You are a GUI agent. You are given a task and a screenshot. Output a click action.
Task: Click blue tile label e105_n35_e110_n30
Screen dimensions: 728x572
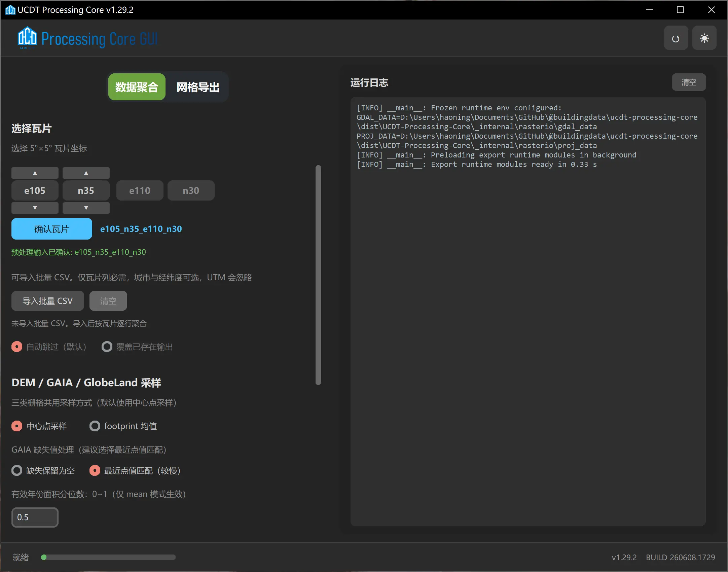coord(141,229)
